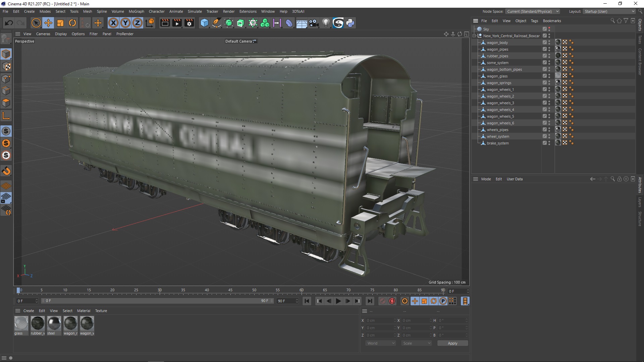The width and height of the screenshot is (644, 362).
Task: Toggle wheel_system visibility dots
Action: (x=549, y=136)
